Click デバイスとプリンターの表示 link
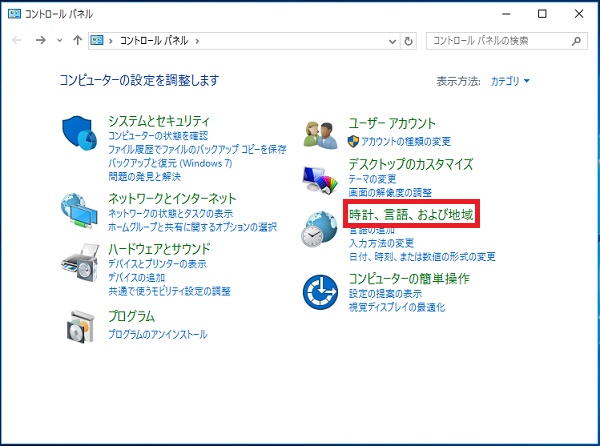The height and width of the screenshot is (446, 600). point(157,264)
